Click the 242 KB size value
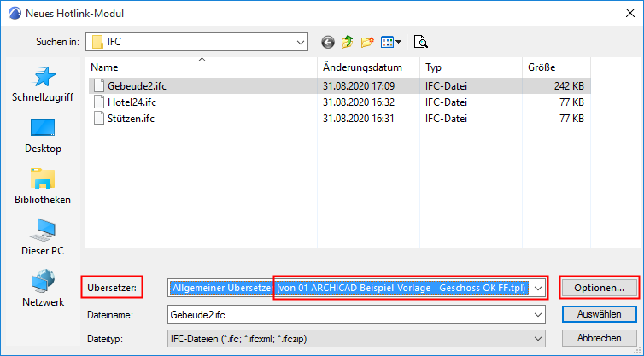 569,86
